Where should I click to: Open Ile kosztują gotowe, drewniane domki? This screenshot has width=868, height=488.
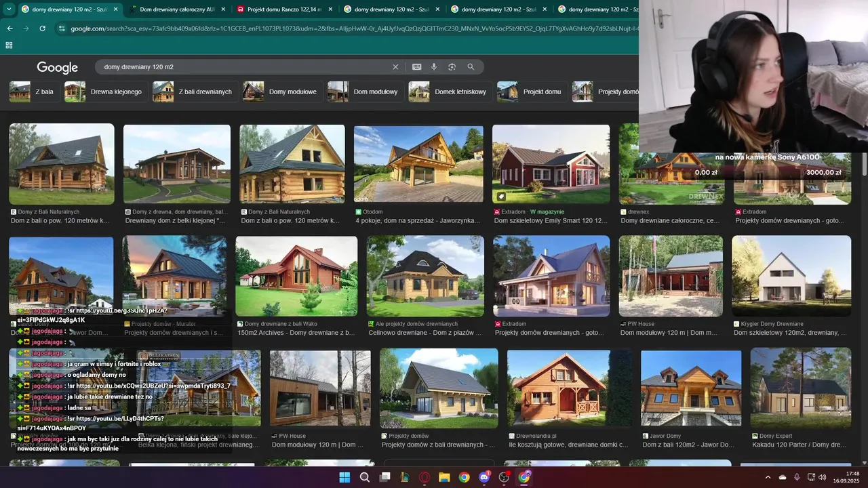568,445
